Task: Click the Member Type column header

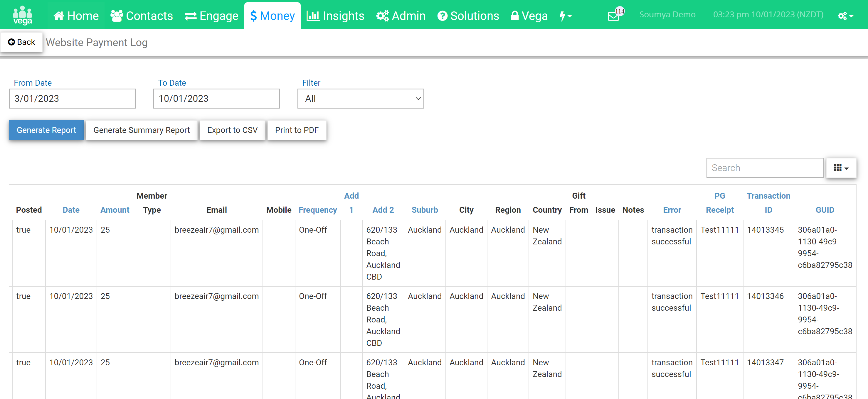Action: pos(152,203)
